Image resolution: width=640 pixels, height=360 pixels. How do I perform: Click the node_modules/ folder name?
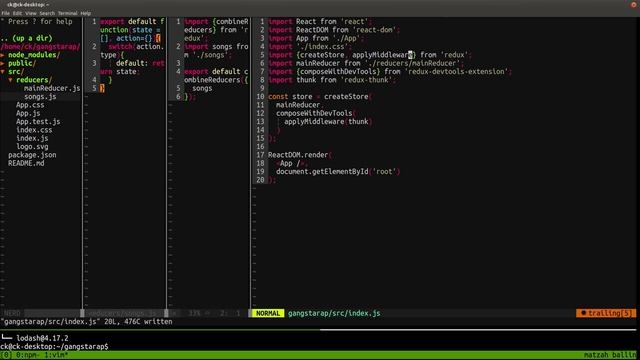(x=34, y=55)
